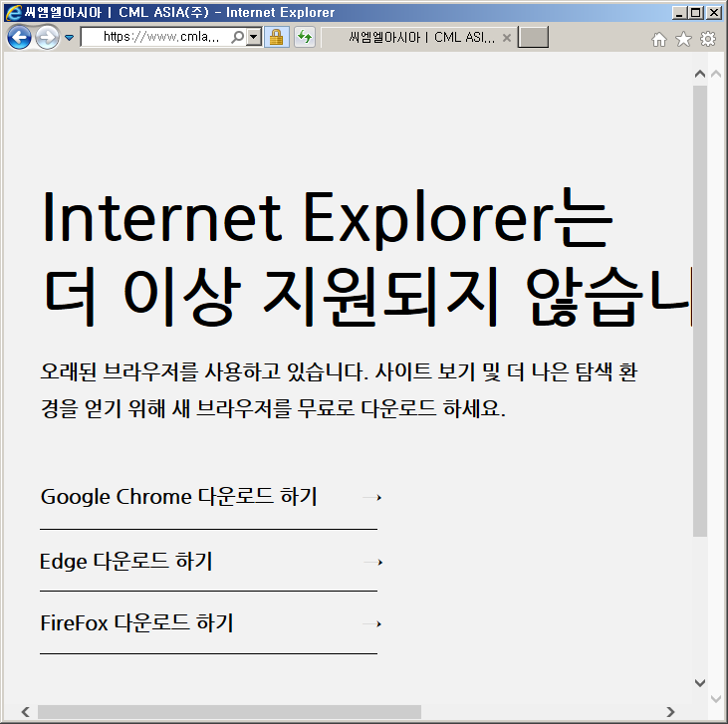Click the Internet Explorer icon in title bar
728x724 pixels.
point(13,12)
